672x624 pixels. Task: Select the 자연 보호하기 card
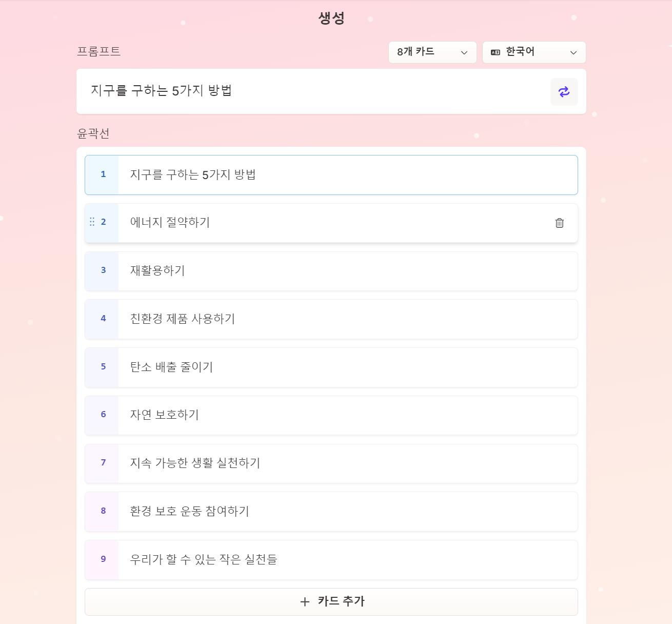331,415
